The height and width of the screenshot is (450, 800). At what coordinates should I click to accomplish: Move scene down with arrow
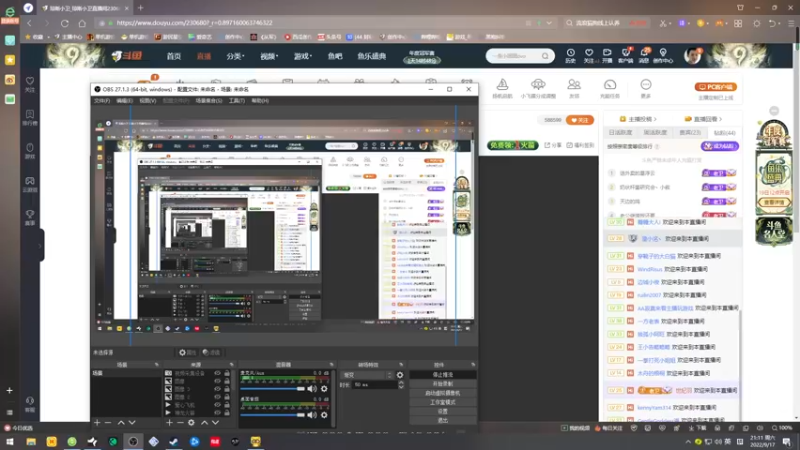click(132, 422)
